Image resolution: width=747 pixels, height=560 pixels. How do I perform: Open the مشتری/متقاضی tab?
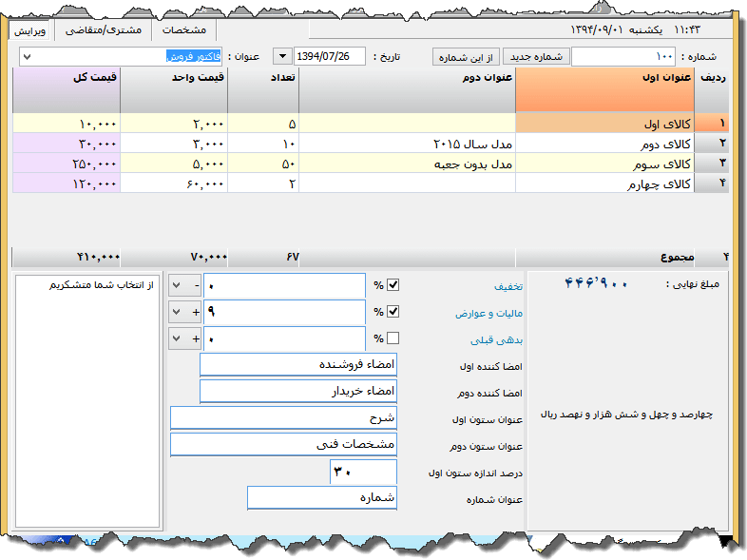(104, 29)
